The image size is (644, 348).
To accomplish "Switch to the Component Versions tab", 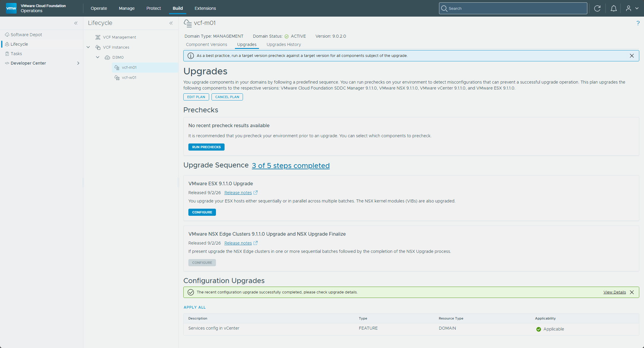I will point(206,44).
